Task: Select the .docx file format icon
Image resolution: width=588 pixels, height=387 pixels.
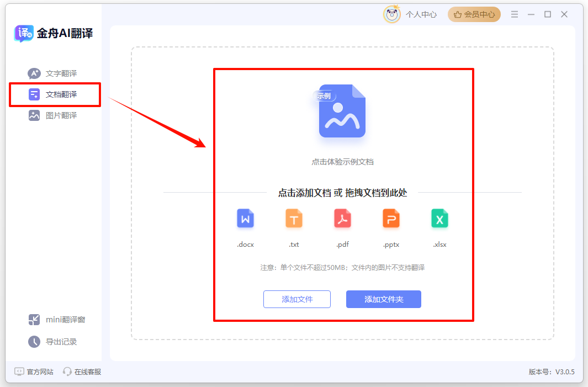Action: point(245,219)
